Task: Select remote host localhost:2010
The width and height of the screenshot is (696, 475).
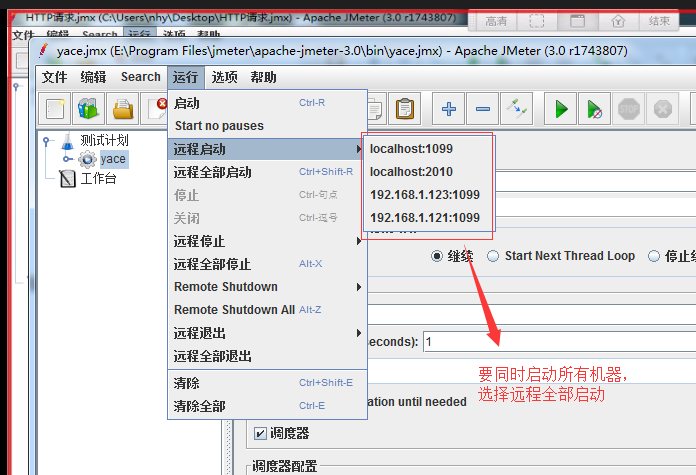Action: coord(428,172)
